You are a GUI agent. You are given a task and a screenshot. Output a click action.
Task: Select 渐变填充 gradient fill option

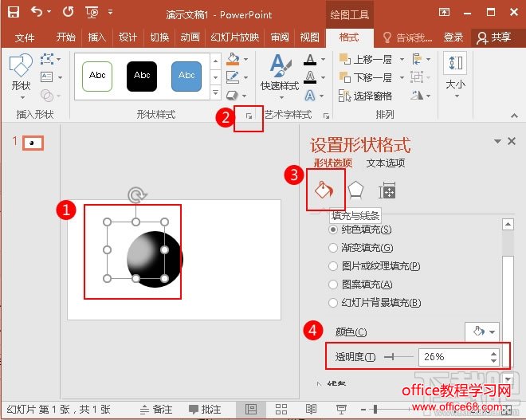(x=334, y=248)
